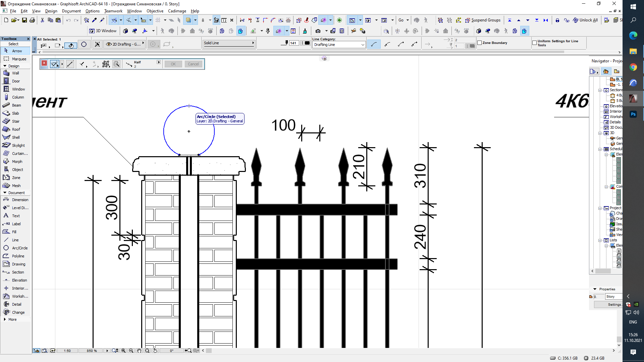The width and height of the screenshot is (644, 362).
Task: Click the 1:50 scale button
Action: [67, 351]
